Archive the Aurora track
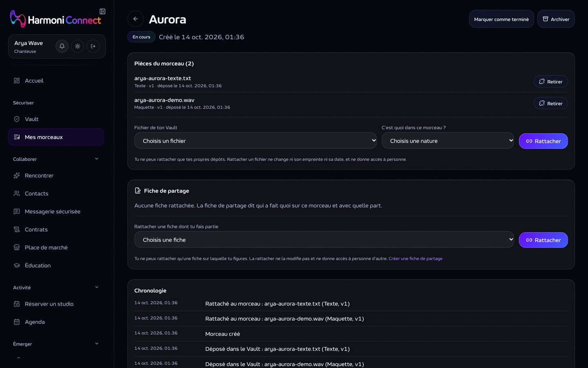588x368 pixels. click(x=556, y=19)
